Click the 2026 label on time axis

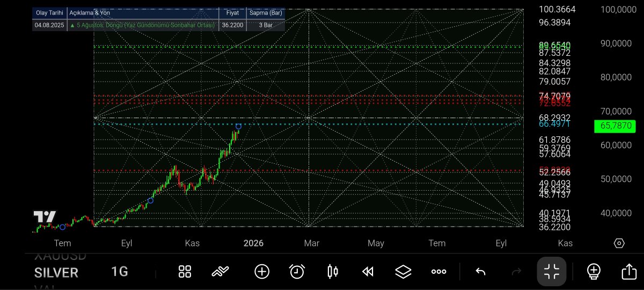pos(253,243)
